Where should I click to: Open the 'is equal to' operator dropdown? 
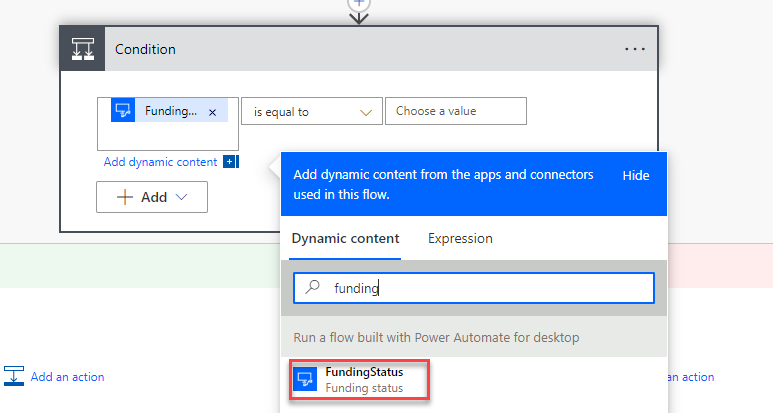[312, 111]
